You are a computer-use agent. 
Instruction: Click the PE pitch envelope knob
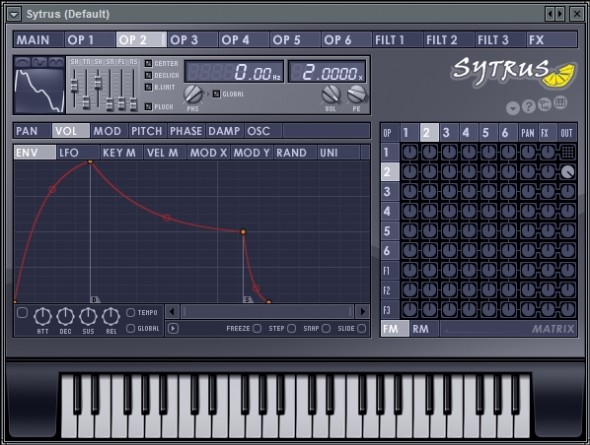click(356, 94)
